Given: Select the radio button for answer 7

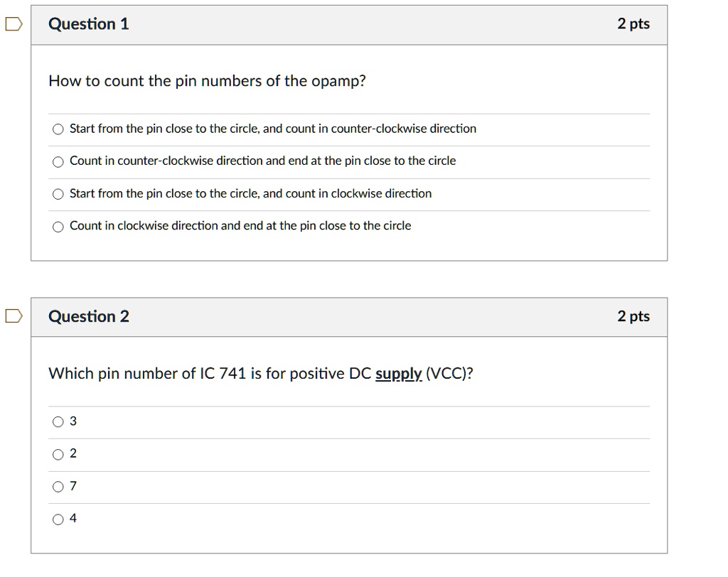Looking at the screenshot, I should 58,487.
